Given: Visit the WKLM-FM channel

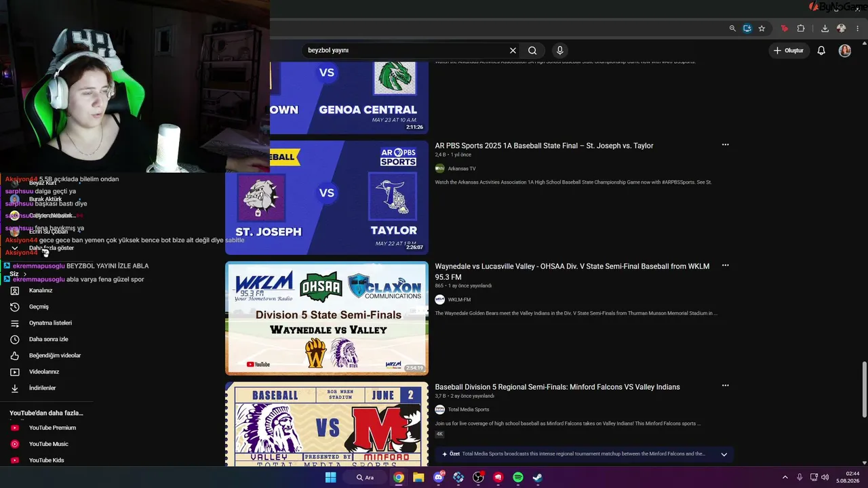Looking at the screenshot, I should coord(459,300).
